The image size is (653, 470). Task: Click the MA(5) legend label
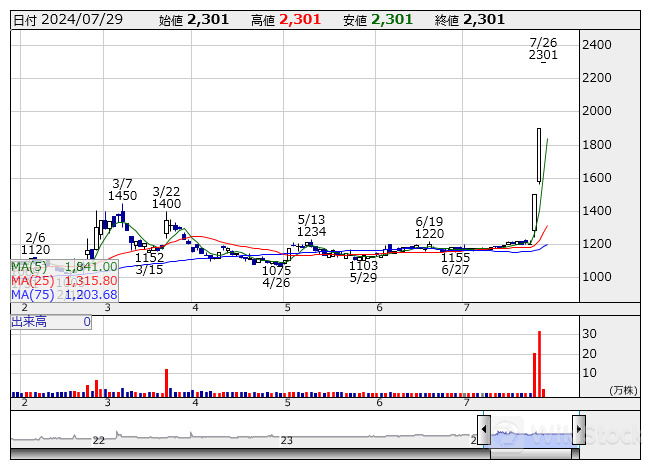[x=29, y=266]
